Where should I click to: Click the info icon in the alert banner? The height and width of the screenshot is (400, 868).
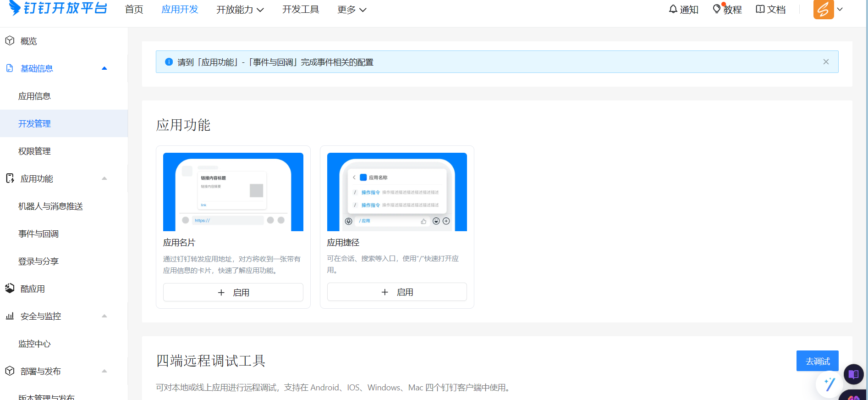(169, 62)
